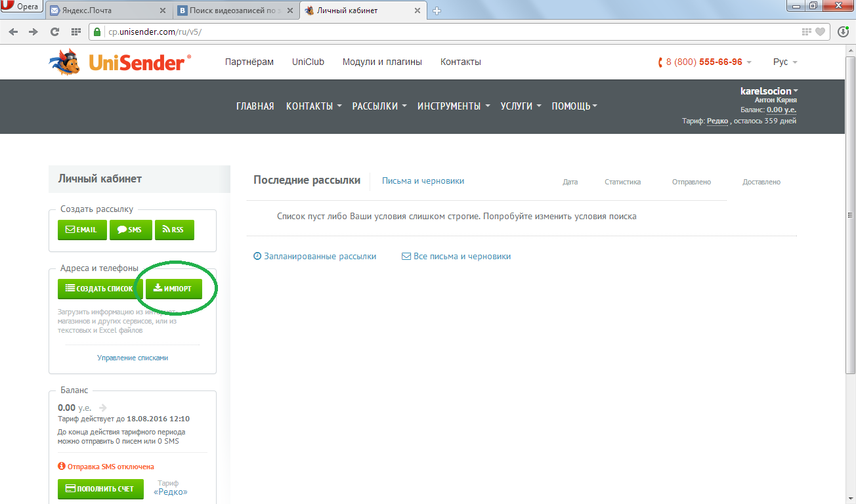Click the page vertical scrollbar
Screen dimensions: 856x504
pos(851,217)
